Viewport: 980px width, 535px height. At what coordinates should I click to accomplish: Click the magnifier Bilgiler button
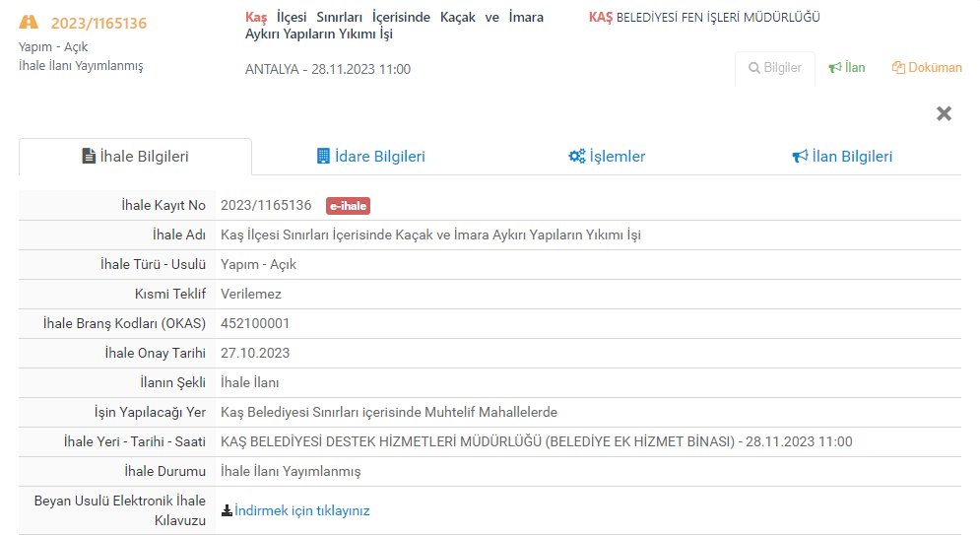point(775,68)
